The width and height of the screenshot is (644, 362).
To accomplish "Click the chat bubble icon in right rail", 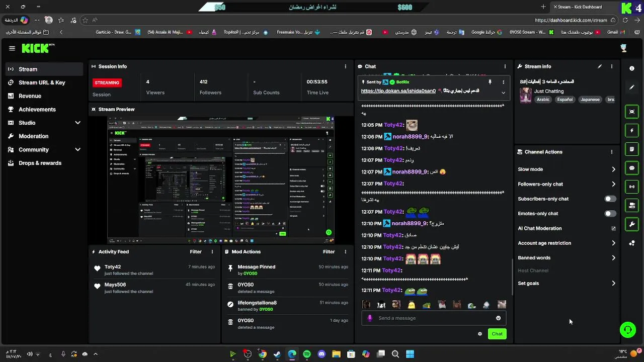I will [x=632, y=168].
